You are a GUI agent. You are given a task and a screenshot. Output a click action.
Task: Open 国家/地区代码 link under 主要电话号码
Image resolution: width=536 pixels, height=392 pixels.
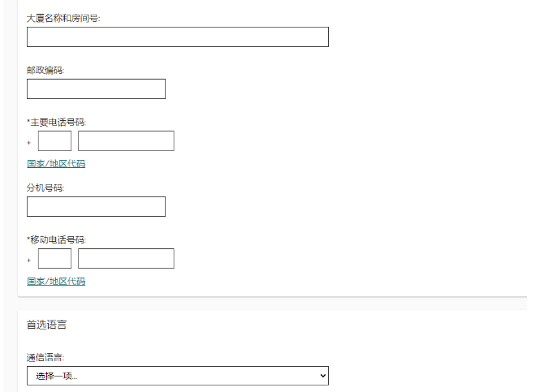(56, 164)
